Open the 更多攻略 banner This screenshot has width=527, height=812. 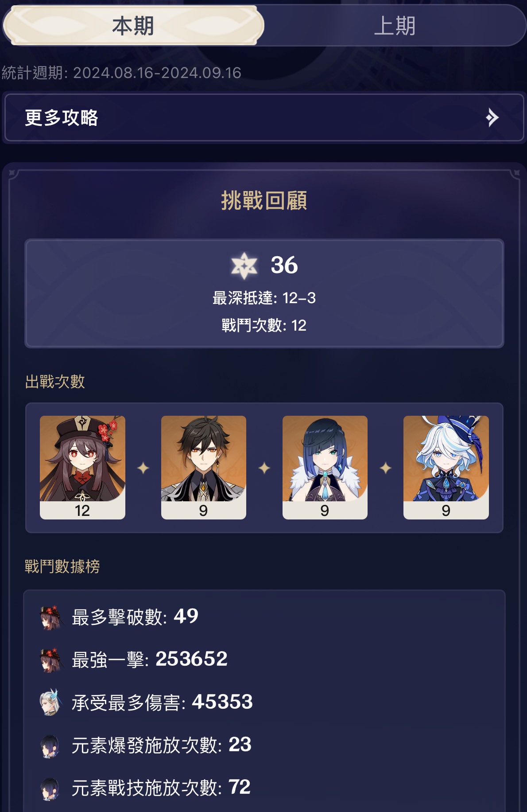[x=264, y=117]
